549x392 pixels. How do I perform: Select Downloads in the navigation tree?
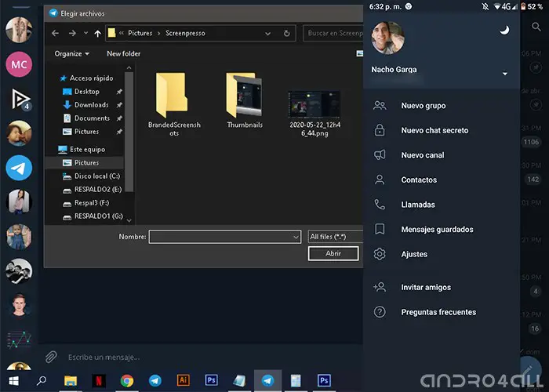click(x=91, y=105)
